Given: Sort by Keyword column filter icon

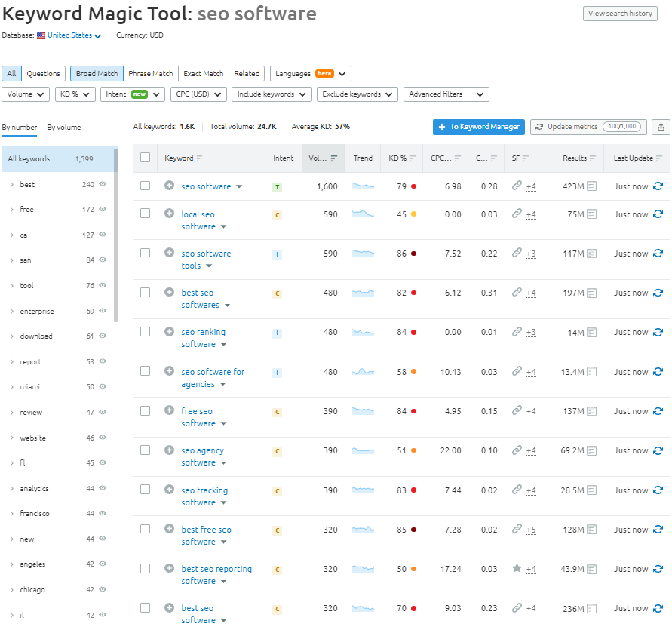Looking at the screenshot, I should [199, 158].
